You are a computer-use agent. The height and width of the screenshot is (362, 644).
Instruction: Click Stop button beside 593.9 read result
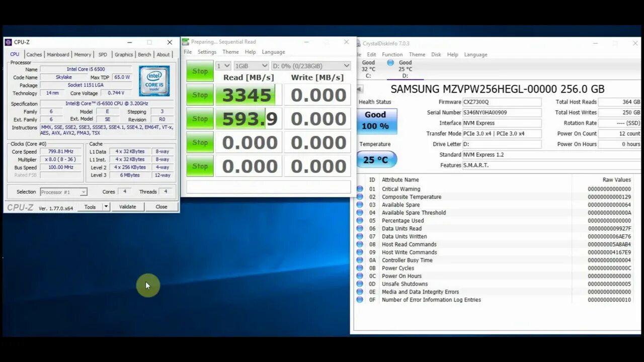[200, 119]
